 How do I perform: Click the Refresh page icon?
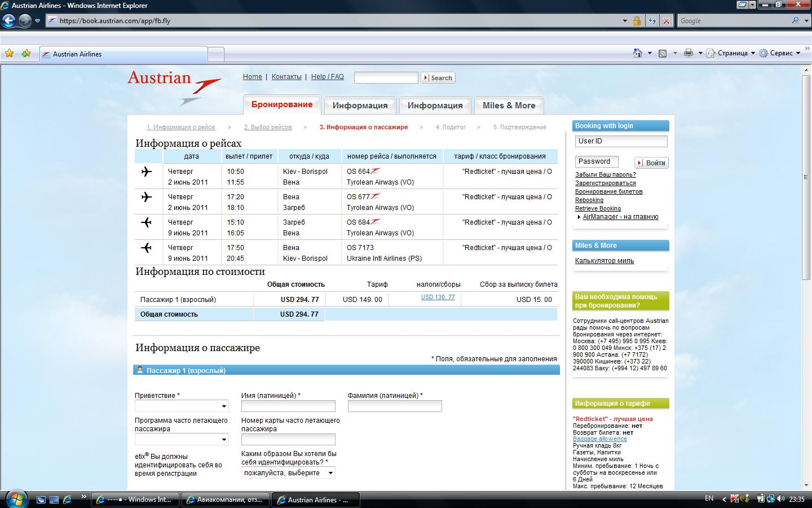click(652, 21)
